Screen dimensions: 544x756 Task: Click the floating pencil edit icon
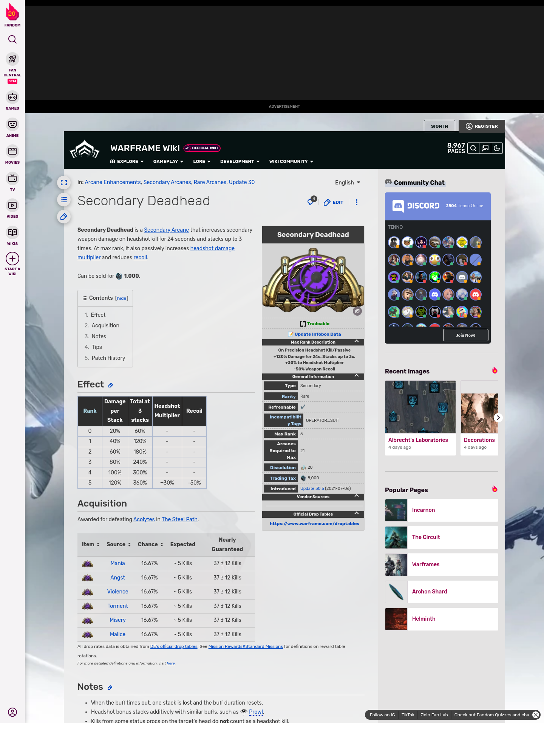(x=64, y=217)
